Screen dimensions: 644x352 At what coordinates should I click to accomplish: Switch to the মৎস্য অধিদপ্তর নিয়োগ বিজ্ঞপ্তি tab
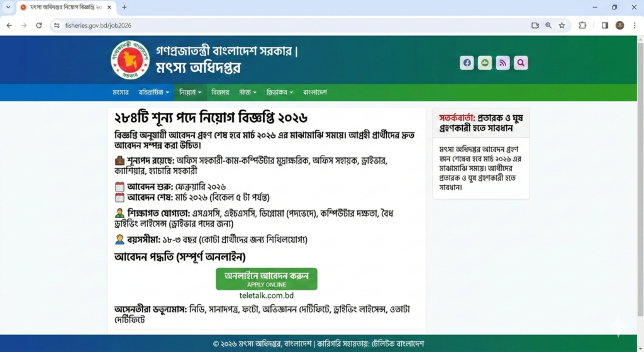[x=65, y=8]
